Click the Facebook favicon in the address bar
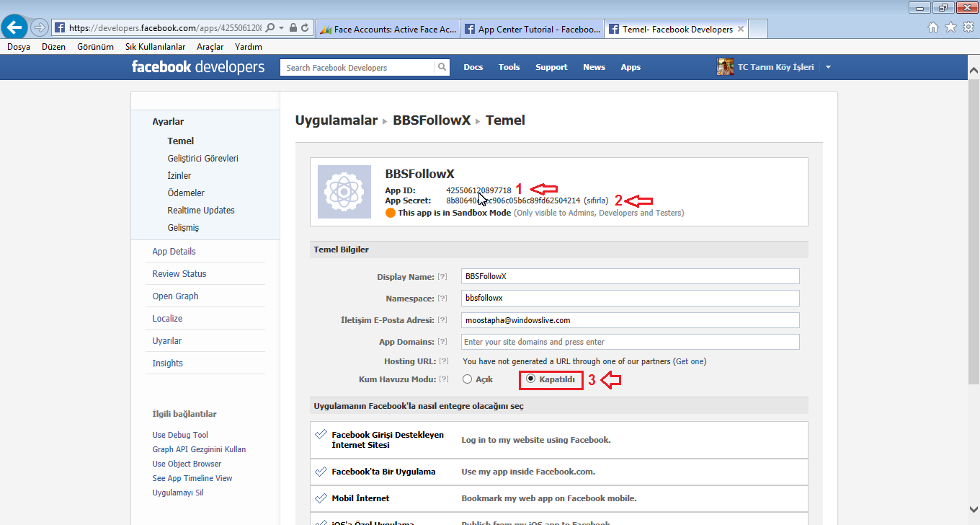This screenshot has width=980, height=525. (60, 28)
